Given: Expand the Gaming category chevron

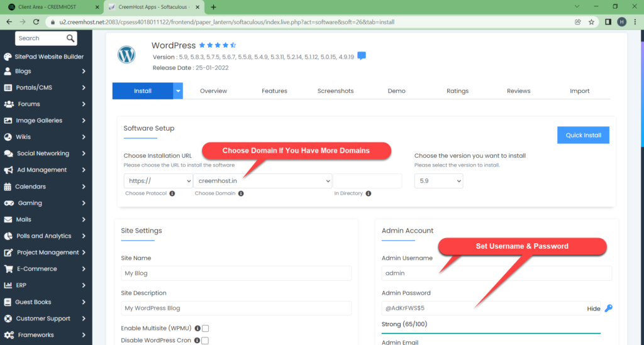Looking at the screenshot, I should point(84,203).
